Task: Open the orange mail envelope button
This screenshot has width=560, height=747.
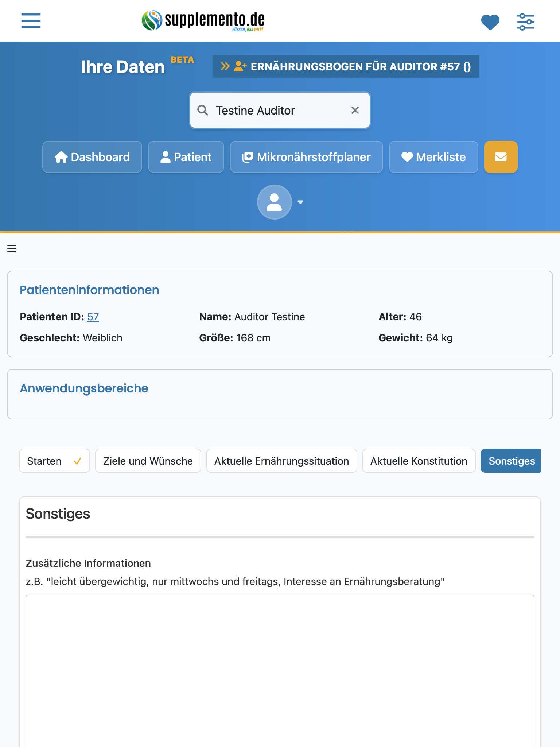Action: click(x=501, y=157)
